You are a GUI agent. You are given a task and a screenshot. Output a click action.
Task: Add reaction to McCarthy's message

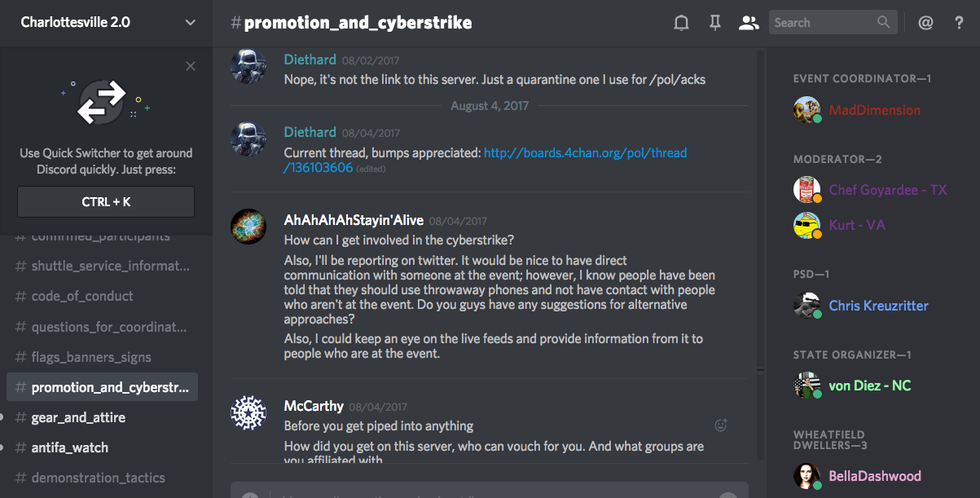tap(720, 425)
